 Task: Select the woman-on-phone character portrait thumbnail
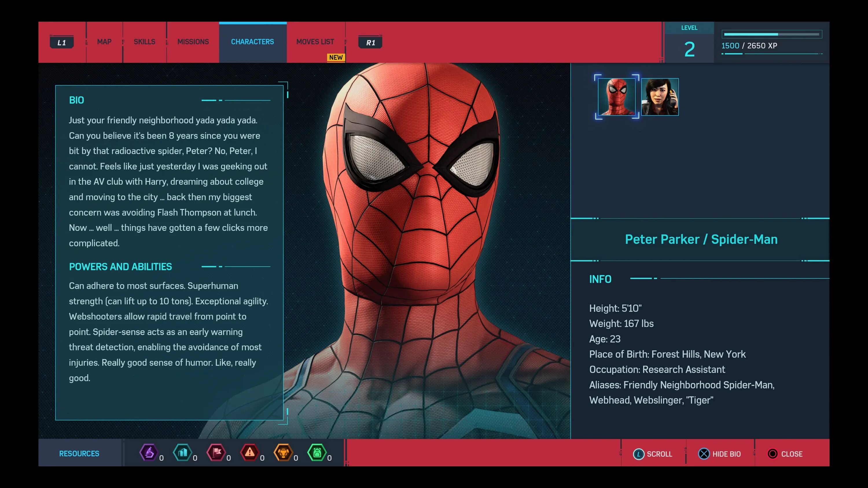[660, 97]
